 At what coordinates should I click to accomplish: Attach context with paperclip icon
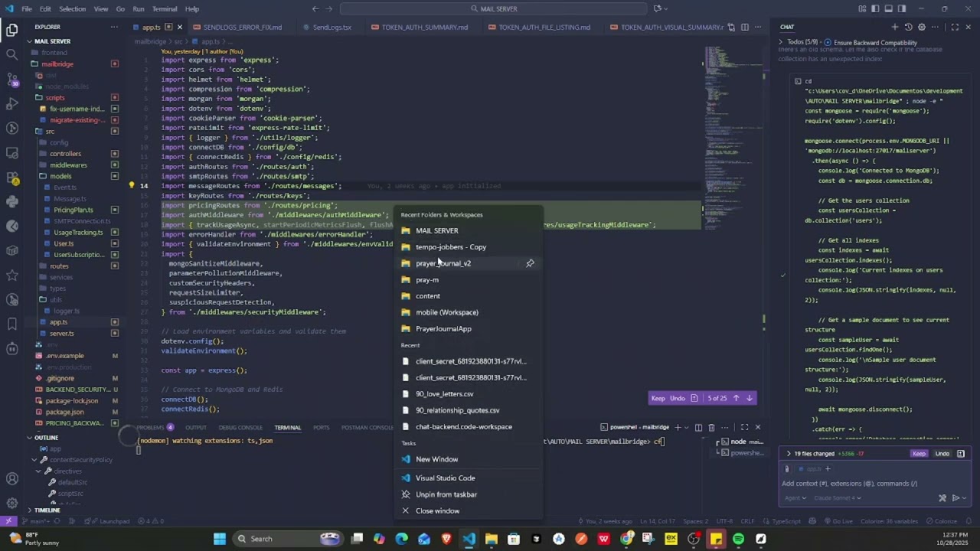point(787,469)
